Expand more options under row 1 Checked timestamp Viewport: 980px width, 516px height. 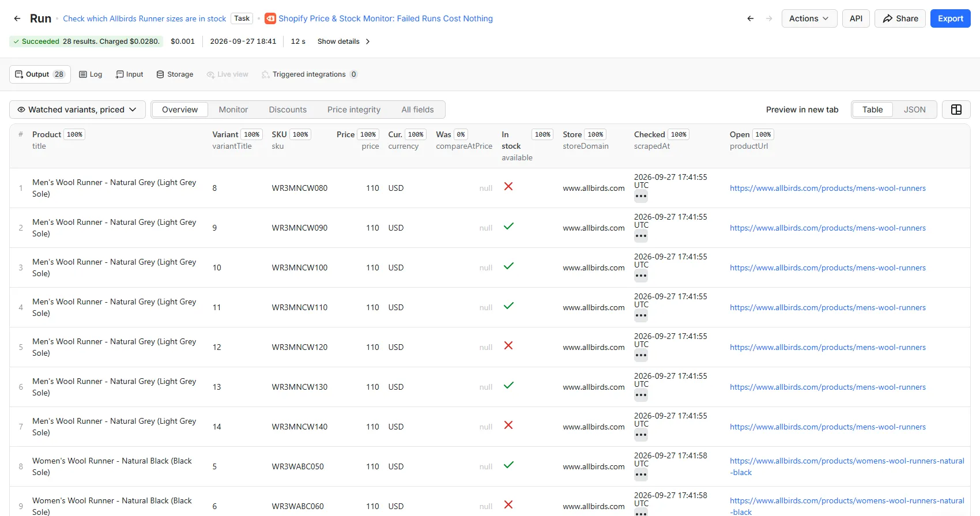pos(641,197)
